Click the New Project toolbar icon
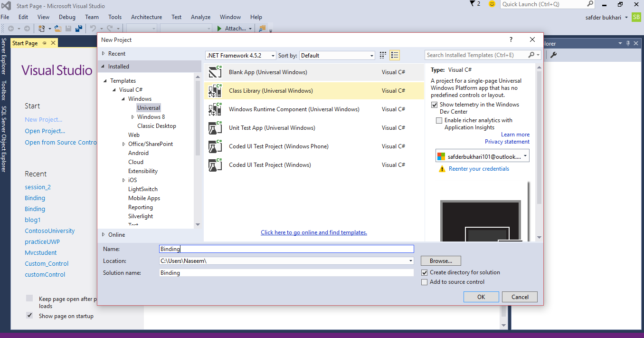 tap(41, 29)
